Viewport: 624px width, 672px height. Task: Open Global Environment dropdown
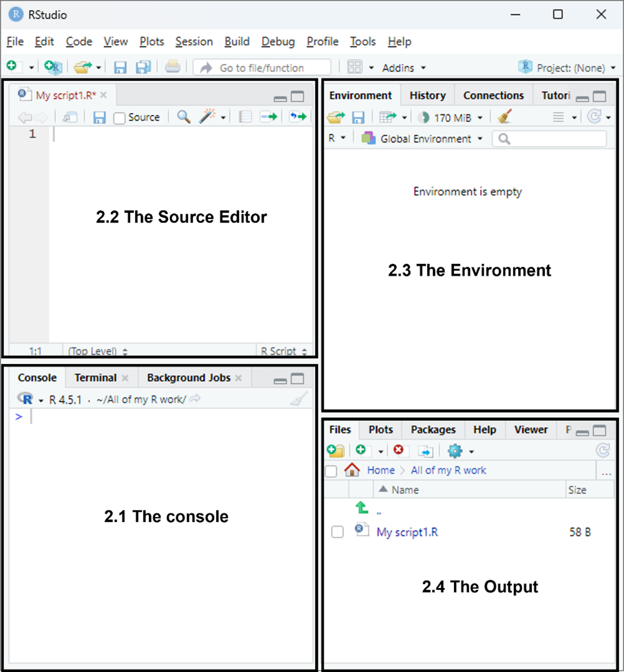point(422,139)
